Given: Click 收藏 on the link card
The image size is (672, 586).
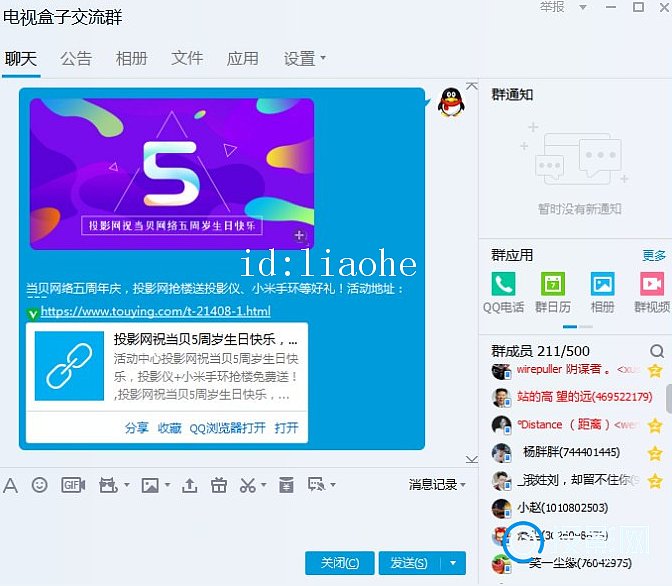Looking at the screenshot, I should point(169,427).
